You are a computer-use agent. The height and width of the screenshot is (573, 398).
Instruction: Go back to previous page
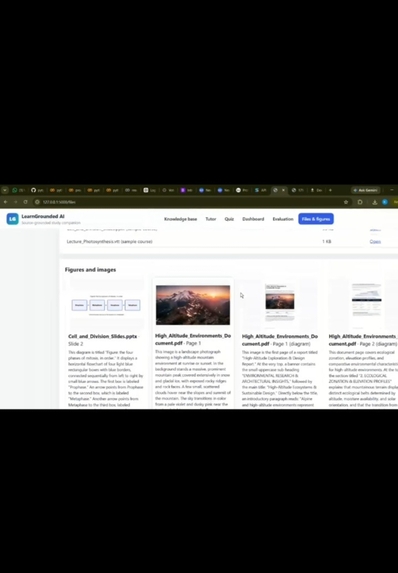5,202
